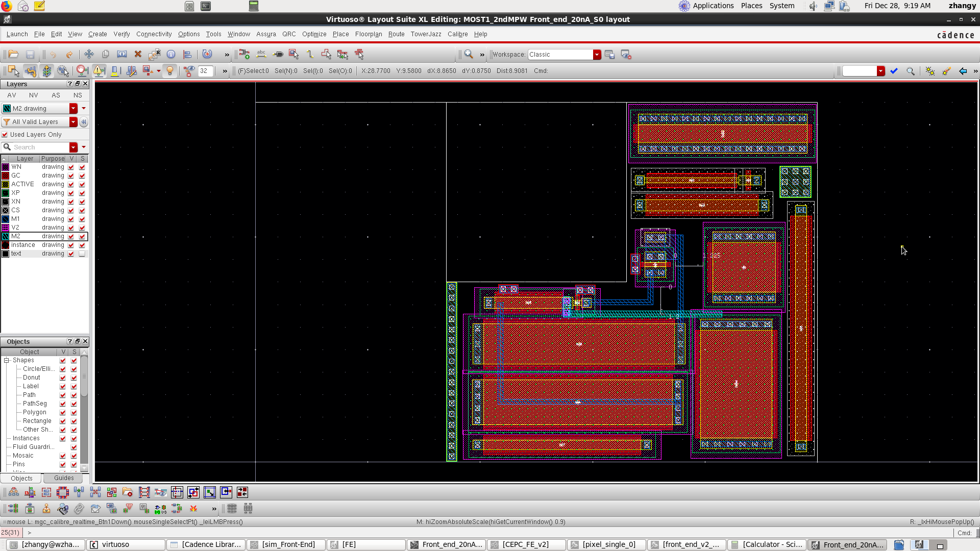
Task: Click the Move tool icon
Action: point(89,54)
